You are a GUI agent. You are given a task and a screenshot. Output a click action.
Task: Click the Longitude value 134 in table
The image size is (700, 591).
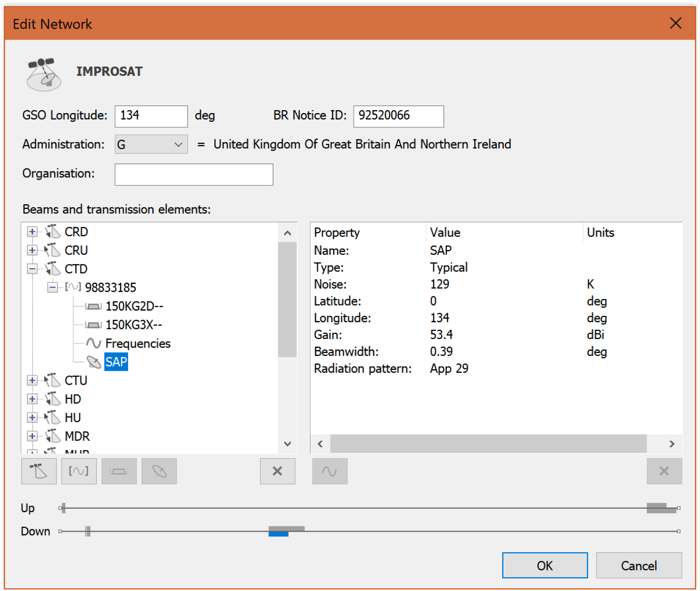[x=440, y=318]
